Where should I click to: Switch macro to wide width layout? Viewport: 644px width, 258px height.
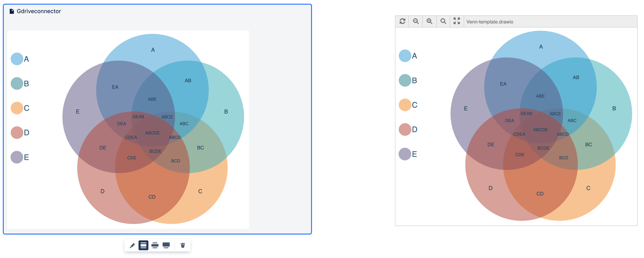155,245
